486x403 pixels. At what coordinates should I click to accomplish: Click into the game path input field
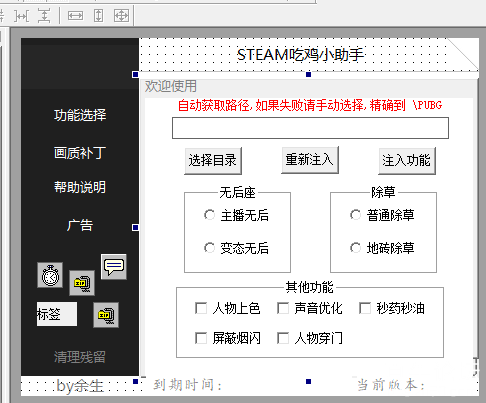(310, 128)
